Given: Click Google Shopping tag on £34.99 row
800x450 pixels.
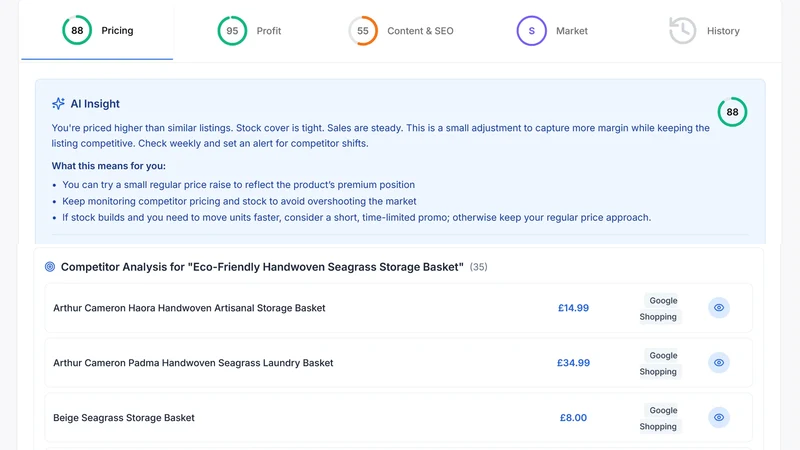Looking at the screenshot, I should point(659,363).
